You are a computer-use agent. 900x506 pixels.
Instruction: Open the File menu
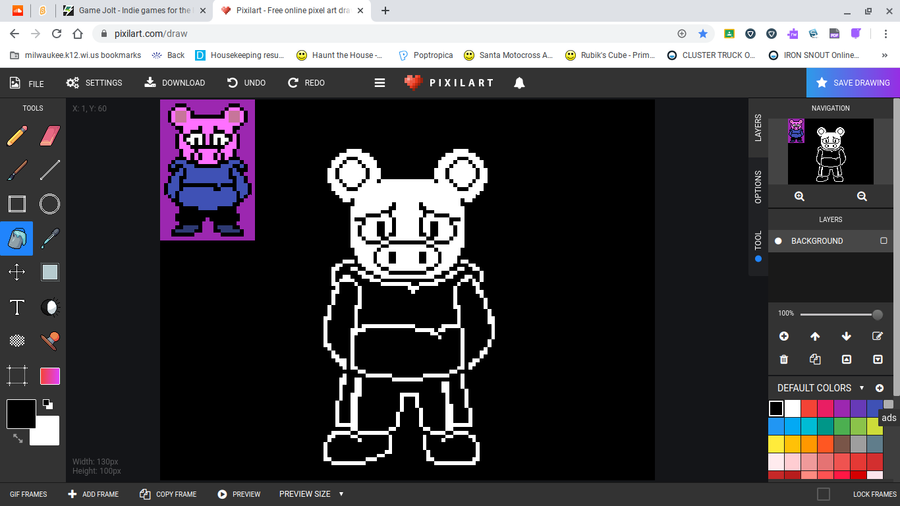coord(27,83)
